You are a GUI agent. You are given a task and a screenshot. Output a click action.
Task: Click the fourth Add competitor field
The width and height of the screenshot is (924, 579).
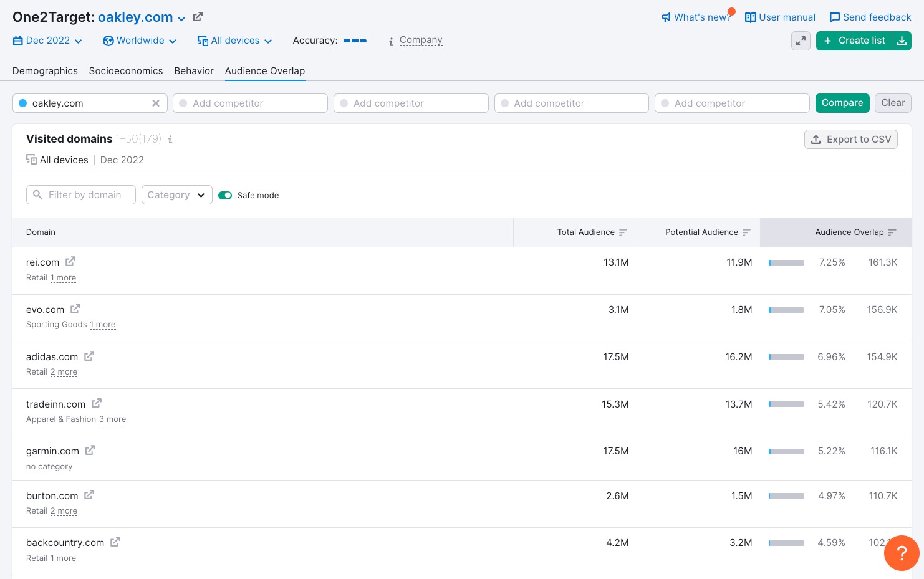click(732, 103)
